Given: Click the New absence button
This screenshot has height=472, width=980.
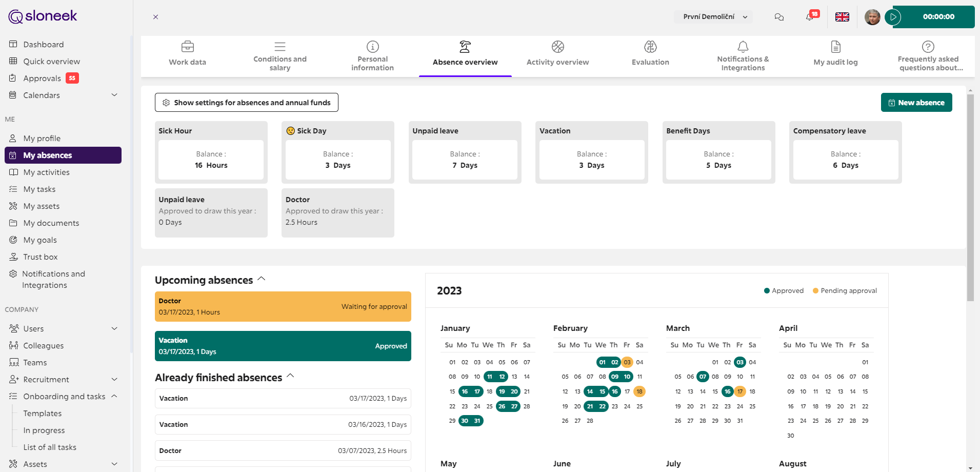Looking at the screenshot, I should tap(916, 103).
